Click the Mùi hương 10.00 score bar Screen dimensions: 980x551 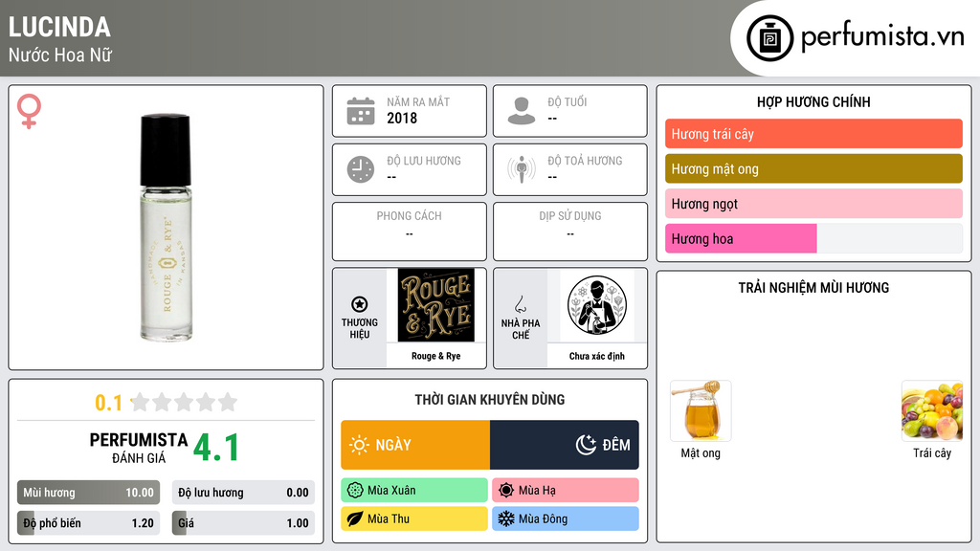point(88,493)
